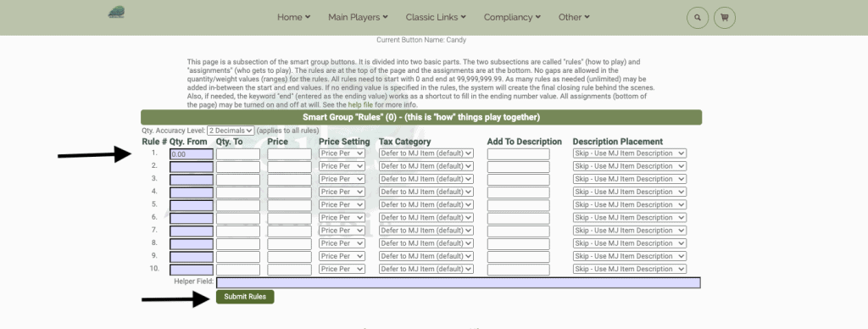Open rule 4 Description Placement dropdown

(630, 192)
